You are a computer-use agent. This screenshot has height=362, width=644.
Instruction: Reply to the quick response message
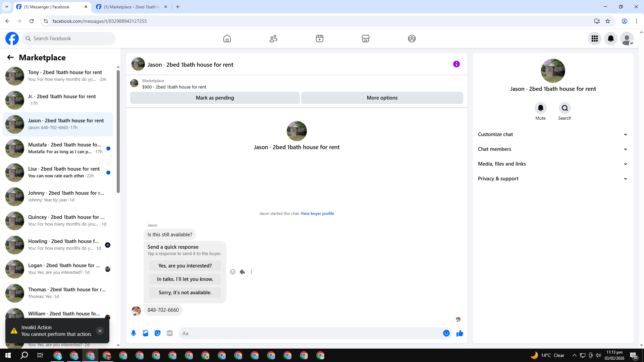point(242,272)
